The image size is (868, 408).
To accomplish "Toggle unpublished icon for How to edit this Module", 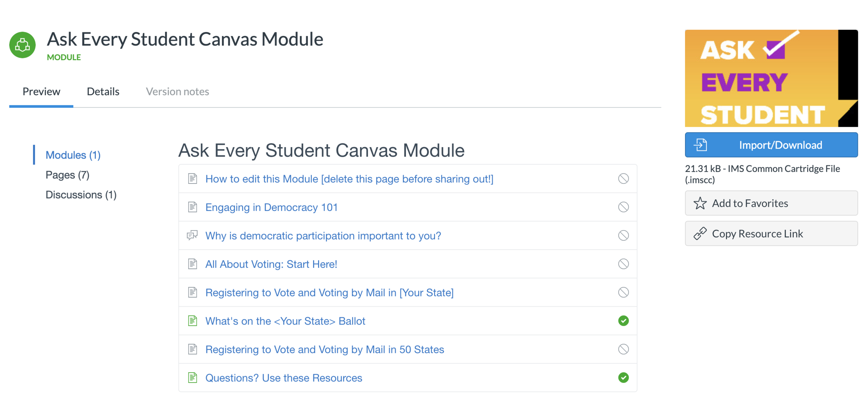I will (623, 179).
